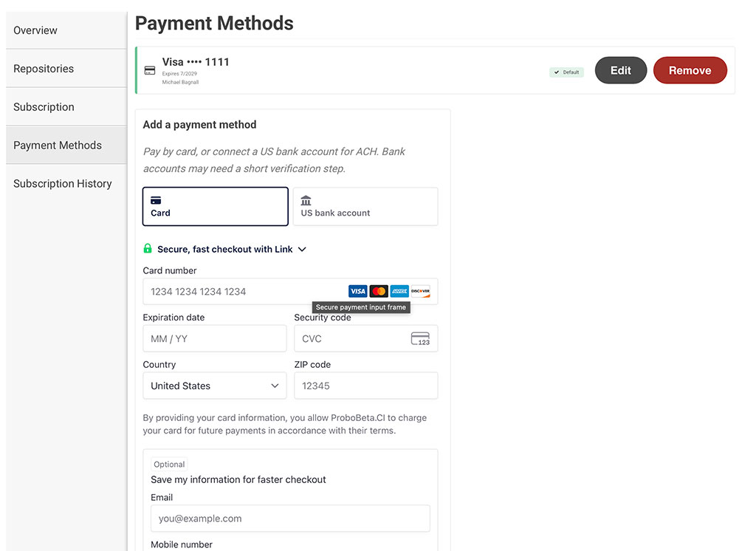The width and height of the screenshot is (756, 551).
Task: Click the chevron arrow in Country selector
Action: [275, 386]
